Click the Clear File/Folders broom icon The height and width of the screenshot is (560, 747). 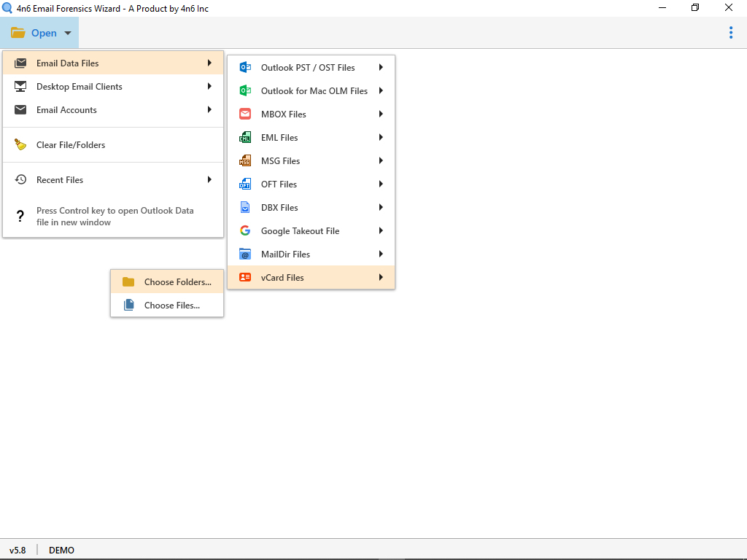20,144
